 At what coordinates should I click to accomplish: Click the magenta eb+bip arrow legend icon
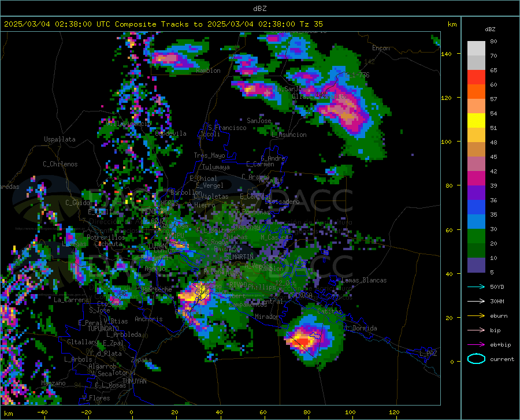476,345
